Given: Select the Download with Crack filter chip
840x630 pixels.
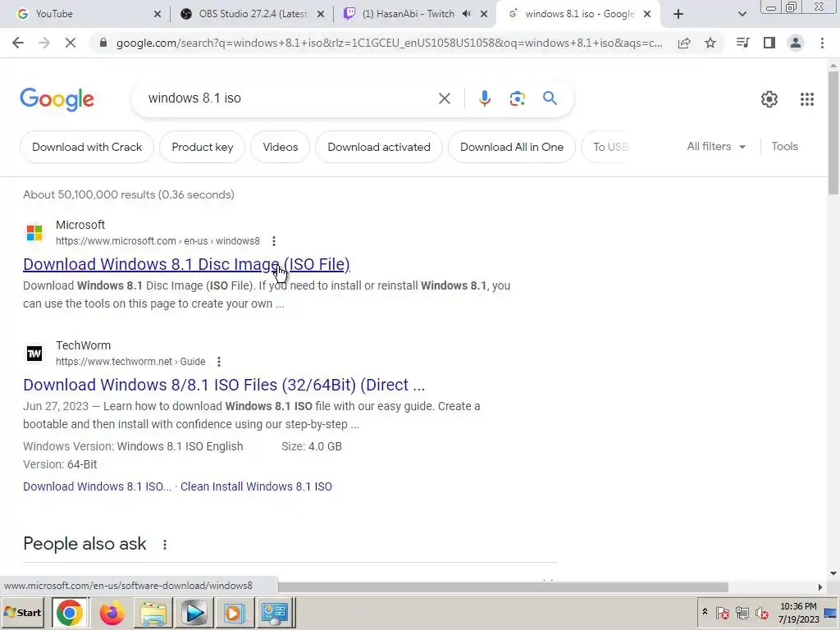Looking at the screenshot, I should click(87, 147).
